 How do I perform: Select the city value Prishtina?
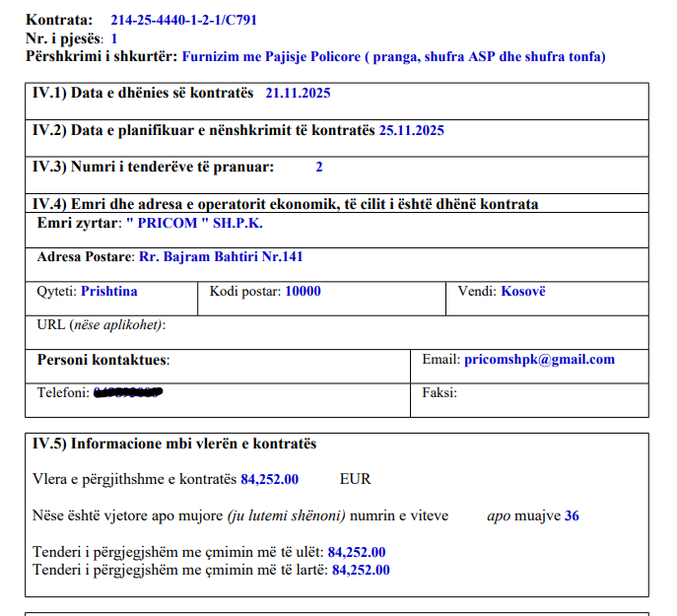click(x=108, y=292)
